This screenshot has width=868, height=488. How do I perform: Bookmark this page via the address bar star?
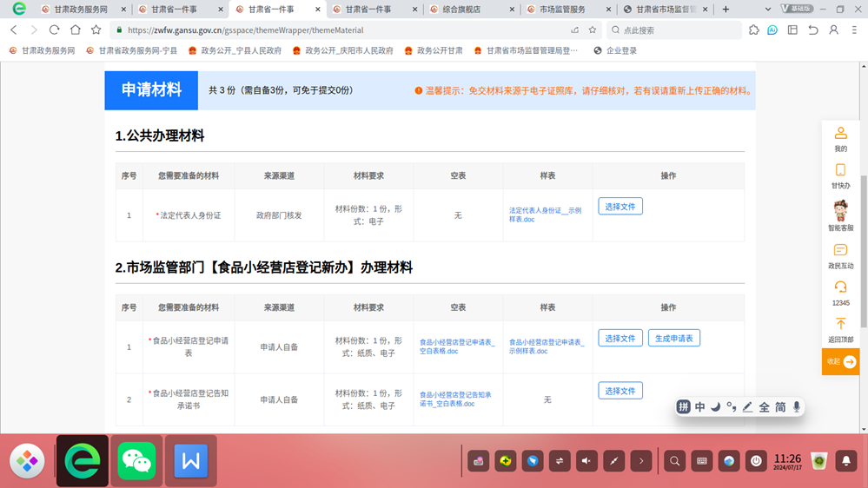593,30
